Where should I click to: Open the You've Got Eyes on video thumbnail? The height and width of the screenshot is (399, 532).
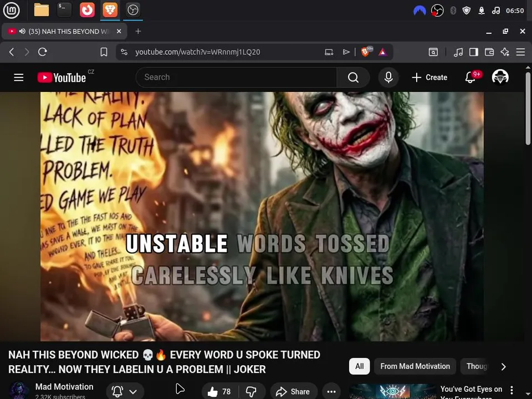click(392, 391)
